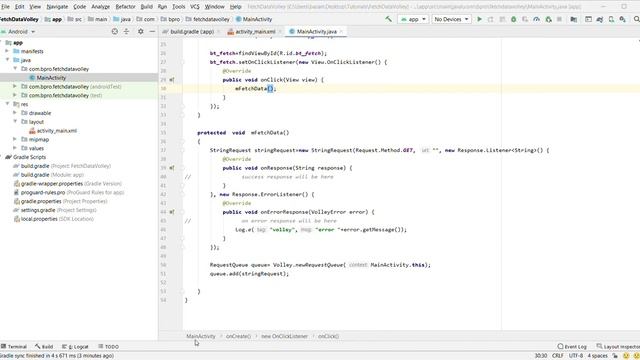The image size is (640, 360).
Task: Select local.properties file
Action: click(x=53, y=219)
